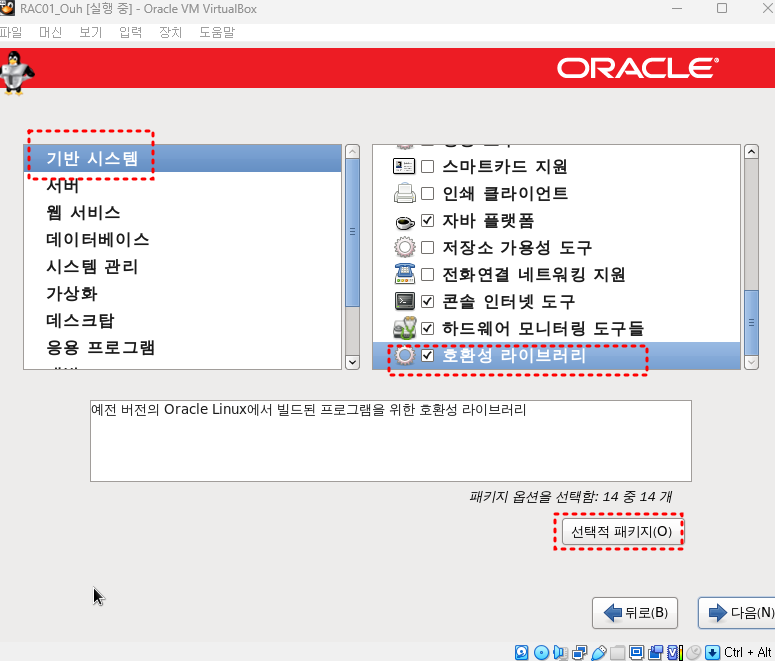The image size is (775, 661).
Task: Open the 도움말 menu
Action: coord(217,33)
